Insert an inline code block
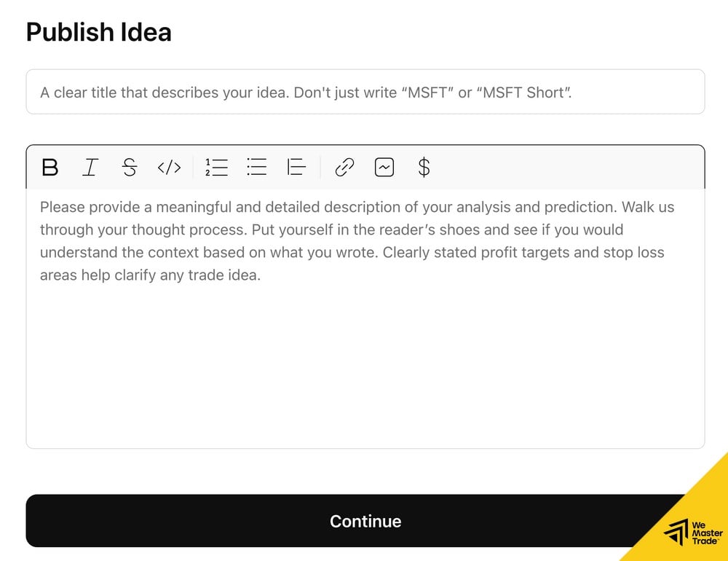Screen dimensions: 728x561 (169, 168)
